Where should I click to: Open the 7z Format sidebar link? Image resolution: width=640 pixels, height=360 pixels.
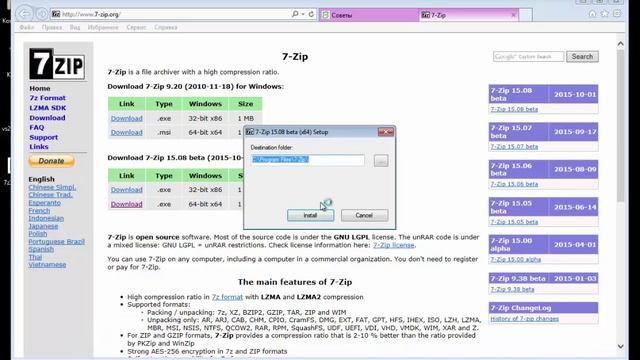click(x=47, y=98)
